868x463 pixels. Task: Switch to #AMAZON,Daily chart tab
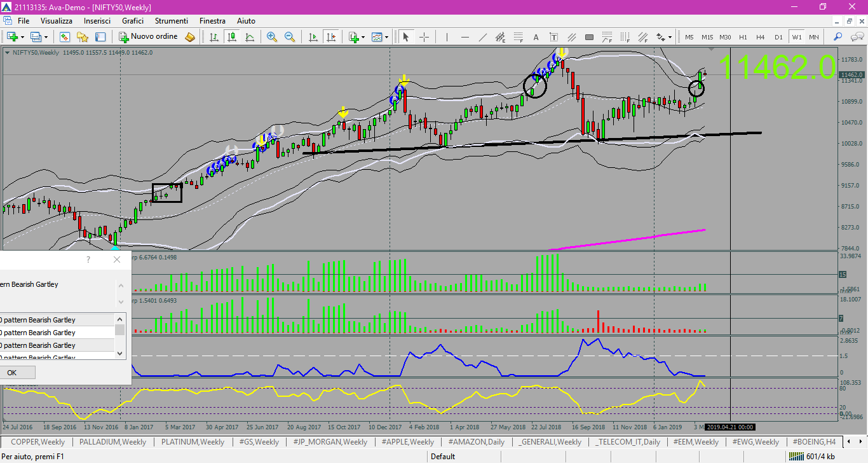point(476,441)
